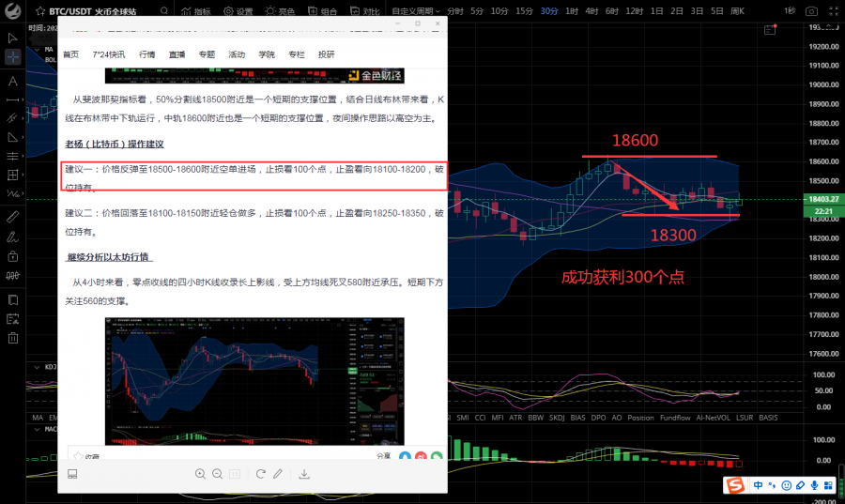The height and width of the screenshot is (504, 845).
Task: Select the arrow cursor tool
Action: (12, 38)
